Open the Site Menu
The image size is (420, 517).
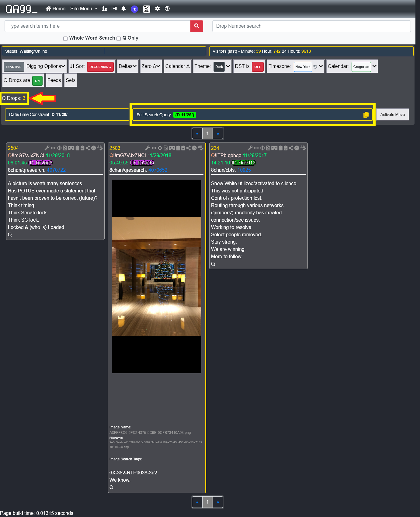tap(84, 9)
